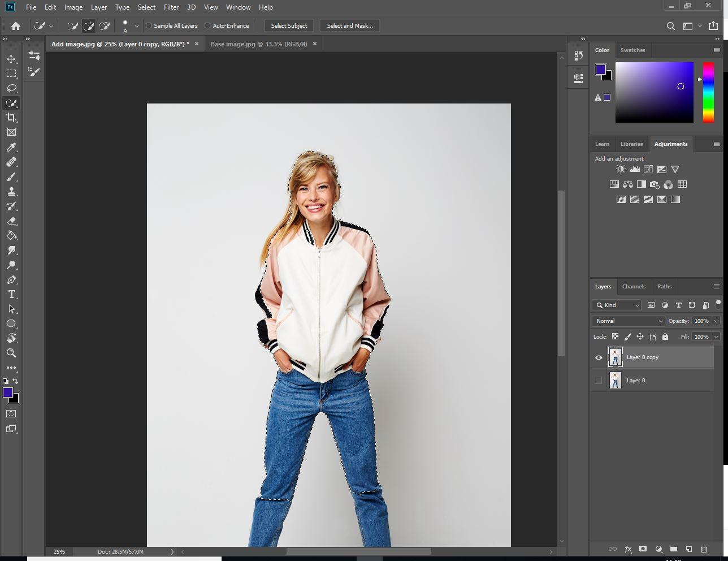Viewport: 728px width, 561px height.
Task: Expand the layer Kind filter dropdown
Action: pyautogui.click(x=617, y=305)
